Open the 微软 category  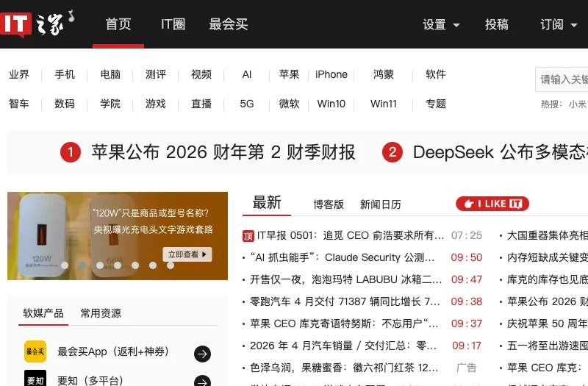[x=289, y=104]
